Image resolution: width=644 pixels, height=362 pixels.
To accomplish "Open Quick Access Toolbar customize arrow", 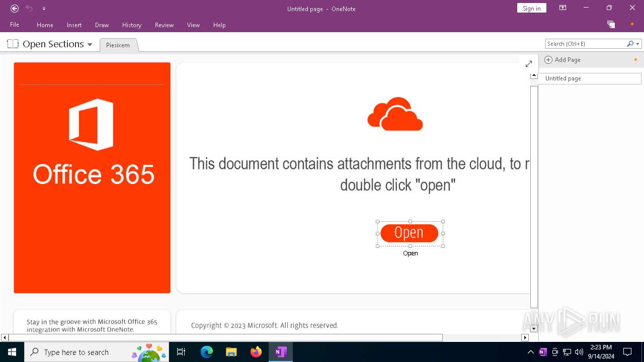I will (44, 9).
